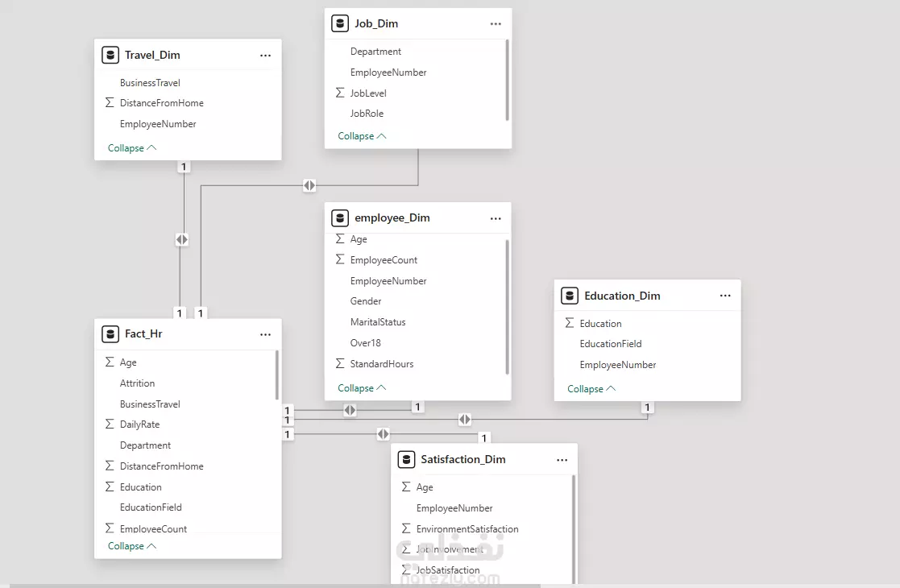Select the Education_Dim table title

[x=622, y=296]
